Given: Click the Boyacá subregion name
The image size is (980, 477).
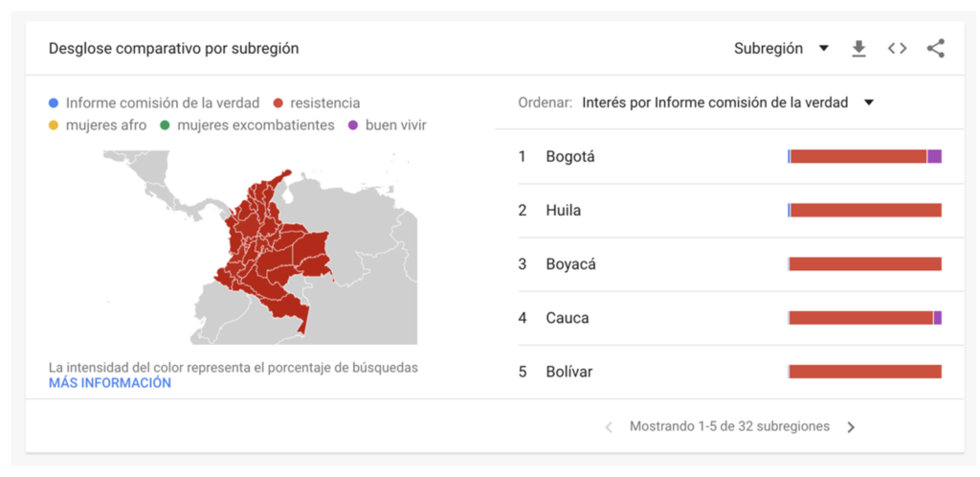Looking at the screenshot, I should pyautogui.click(x=570, y=264).
